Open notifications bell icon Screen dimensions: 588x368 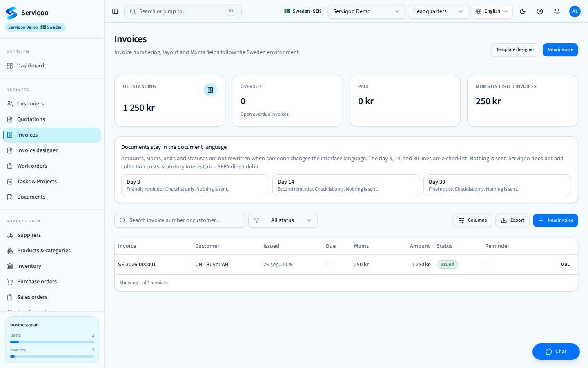[x=557, y=11]
